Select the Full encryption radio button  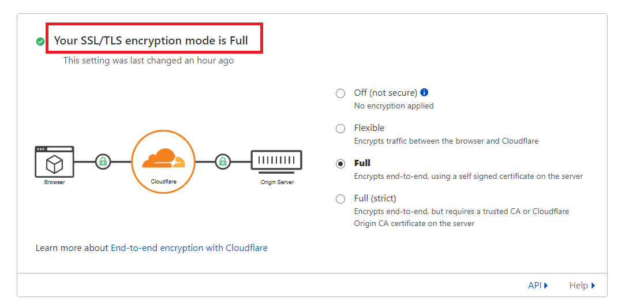point(340,164)
